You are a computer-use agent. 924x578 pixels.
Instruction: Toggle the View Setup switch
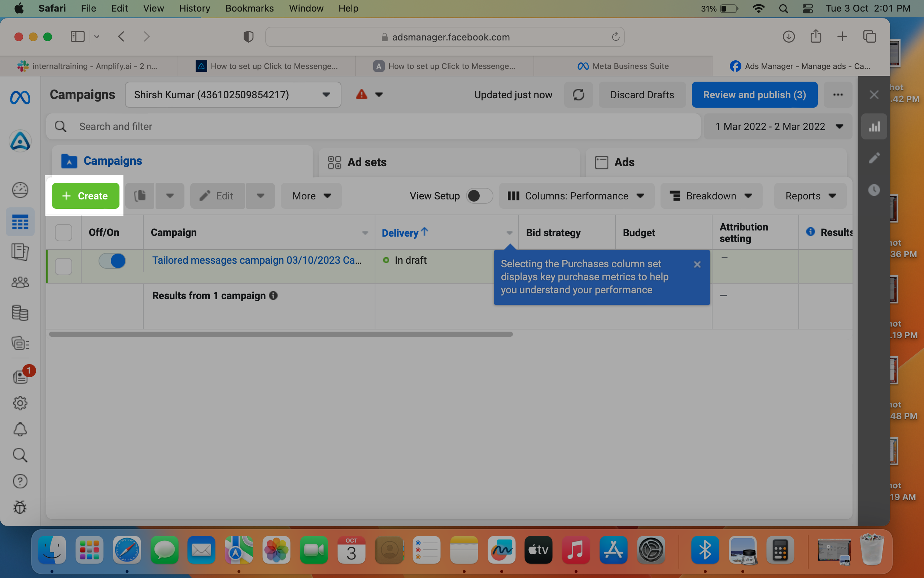(x=479, y=196)
